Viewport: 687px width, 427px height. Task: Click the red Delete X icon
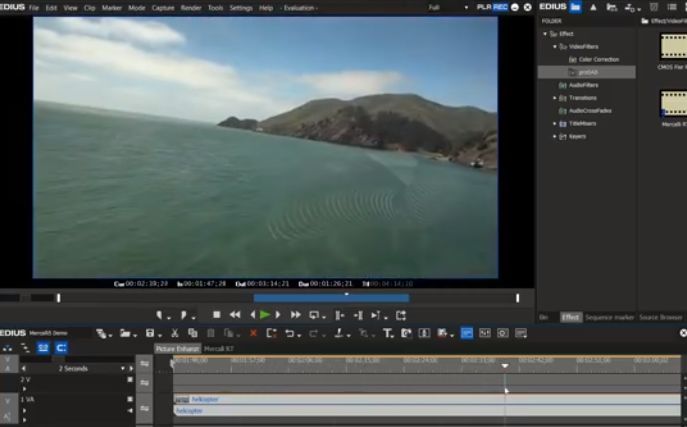[x=253, y=333]
